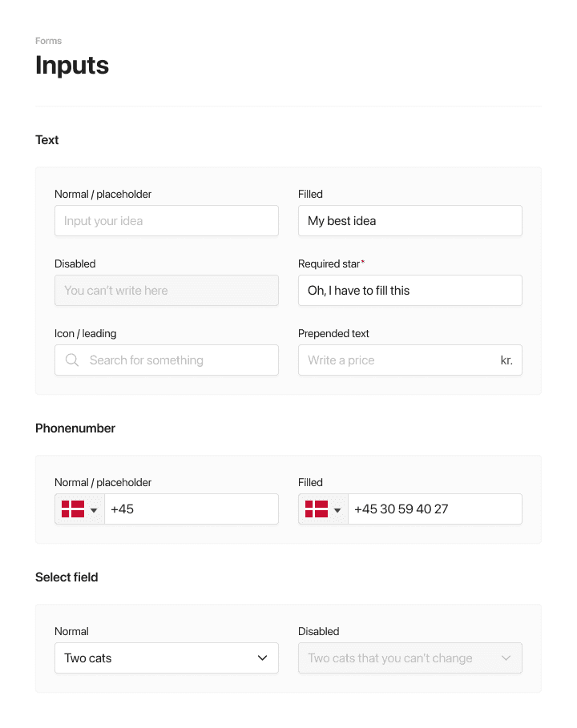Click the Danish flag in filled phone field
Viewport: 577px width, 728px height.
pos(317,509)
